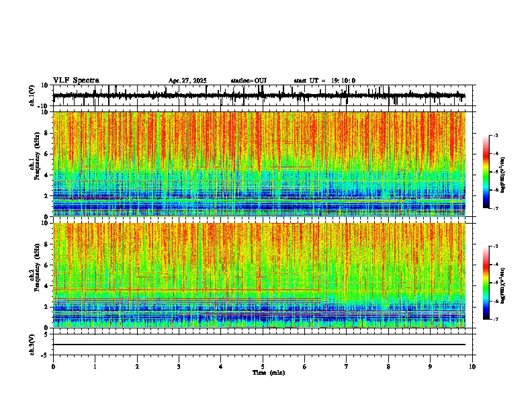The height and width of the screenshot is (411, 532).
Task: Click the flat ch.3 voltage line
Action: [259, 345]
